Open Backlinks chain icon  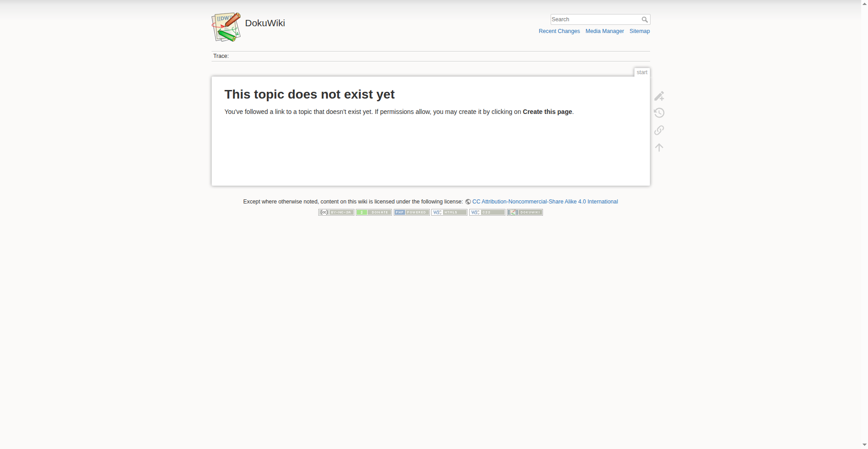click(x=659, y=130)
